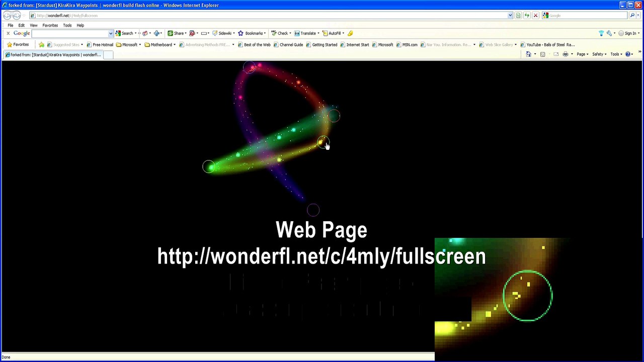Click the Compatibility View icon
This screenshot has height=362, width=644.
(518, 16)
